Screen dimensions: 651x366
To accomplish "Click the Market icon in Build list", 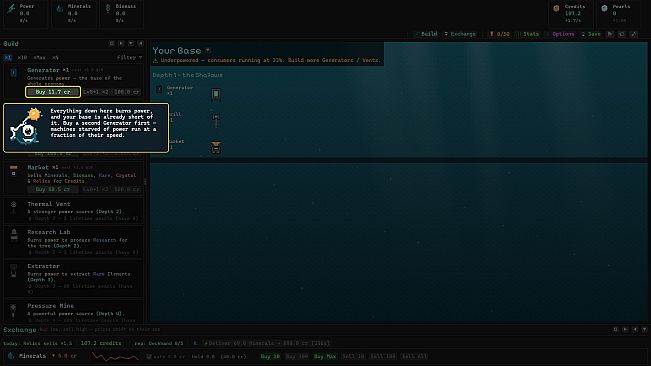I will (x=13, y=170).
